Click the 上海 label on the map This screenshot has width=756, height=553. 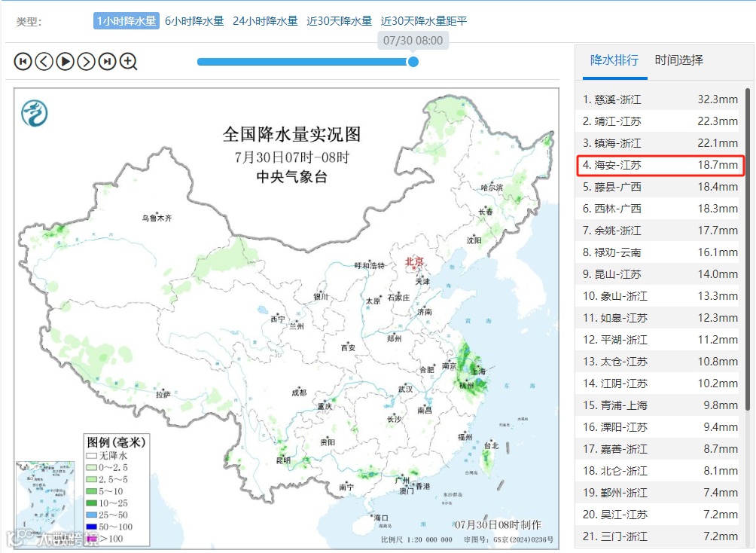(478, 371)
